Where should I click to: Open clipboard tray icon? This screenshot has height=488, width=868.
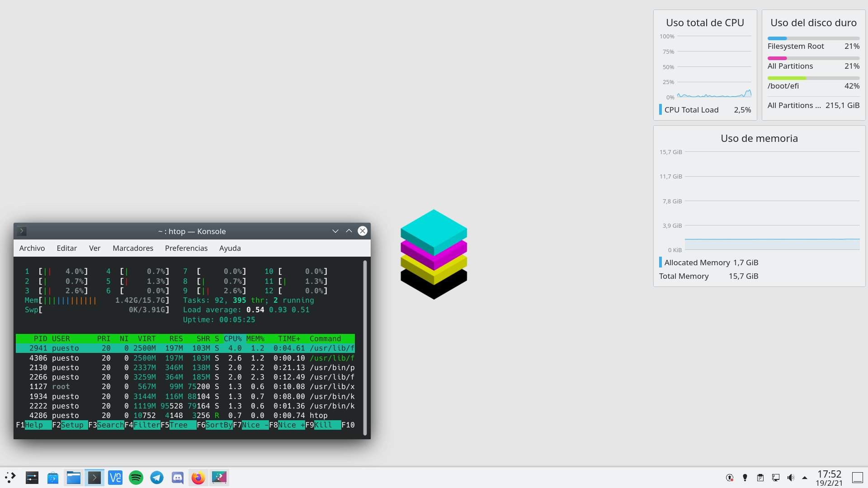[x=760, y=478]
